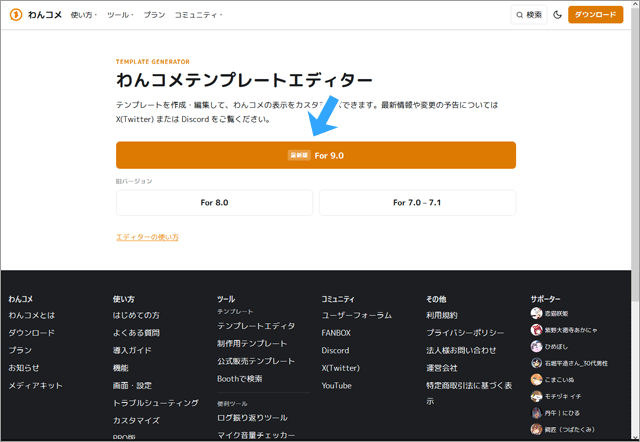Open footer メディアキット link
Screen dimensions: 640x442
(36, 386)
